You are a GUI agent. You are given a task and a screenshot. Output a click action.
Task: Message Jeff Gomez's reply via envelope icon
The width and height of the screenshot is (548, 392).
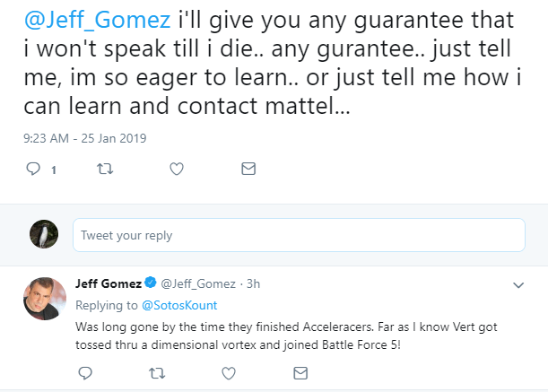point(300,371)
